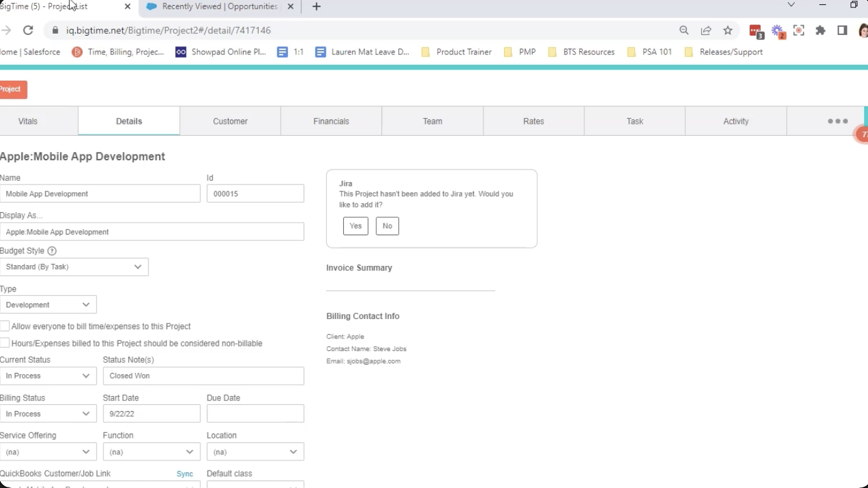Image resolution: width=868 pixels, height=488 pixels.
Task: Click No in the Jira prompt
Action: point(388,226)
